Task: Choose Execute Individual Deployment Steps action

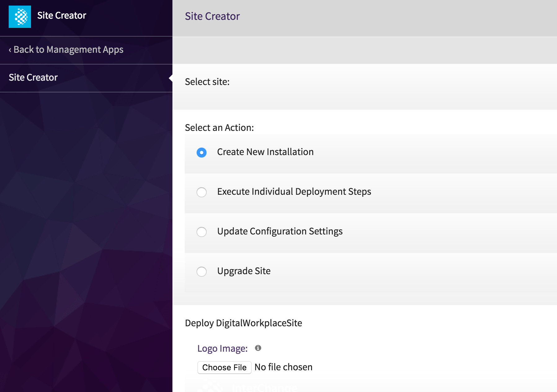Action: [x=201, y=192]
